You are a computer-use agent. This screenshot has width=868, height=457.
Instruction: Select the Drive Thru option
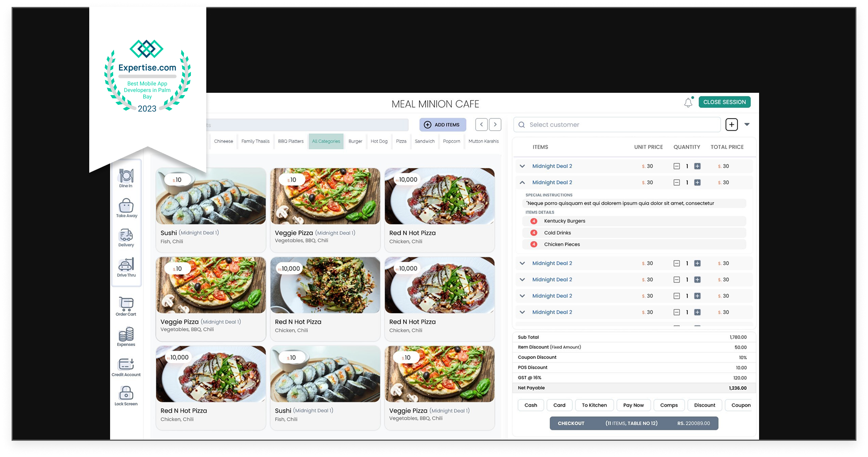(126, 267)
